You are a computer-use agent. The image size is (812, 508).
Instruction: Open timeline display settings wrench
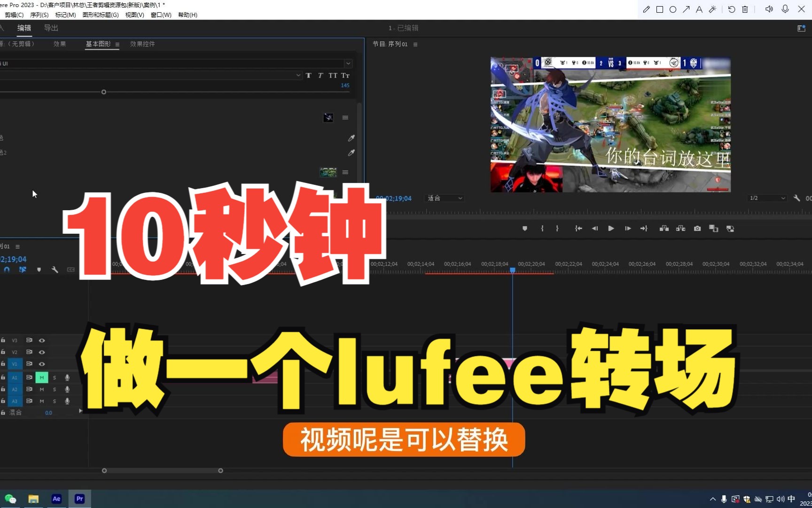(x=55, y=270)
